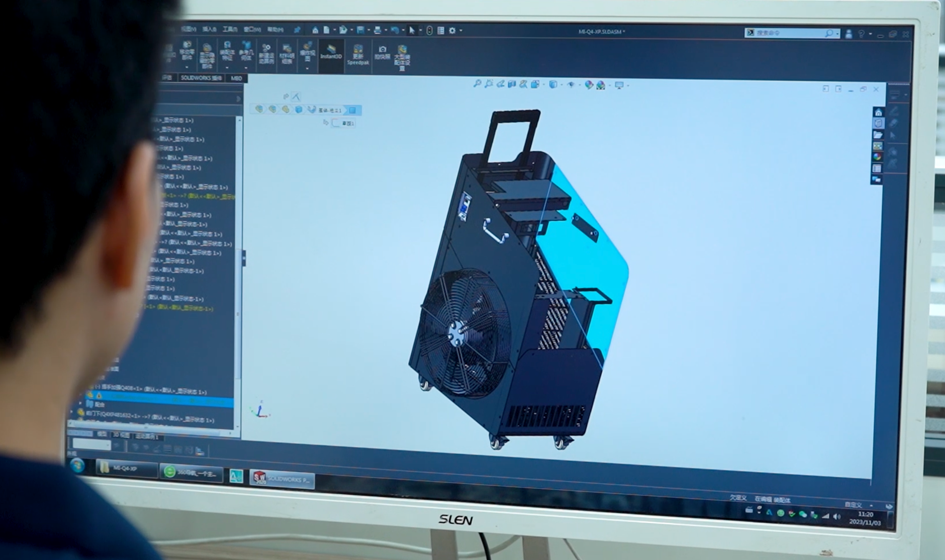The image size is (945, 560).
Task: Open dropdown arrow next to Save icon
Action: tap(369, 30)
